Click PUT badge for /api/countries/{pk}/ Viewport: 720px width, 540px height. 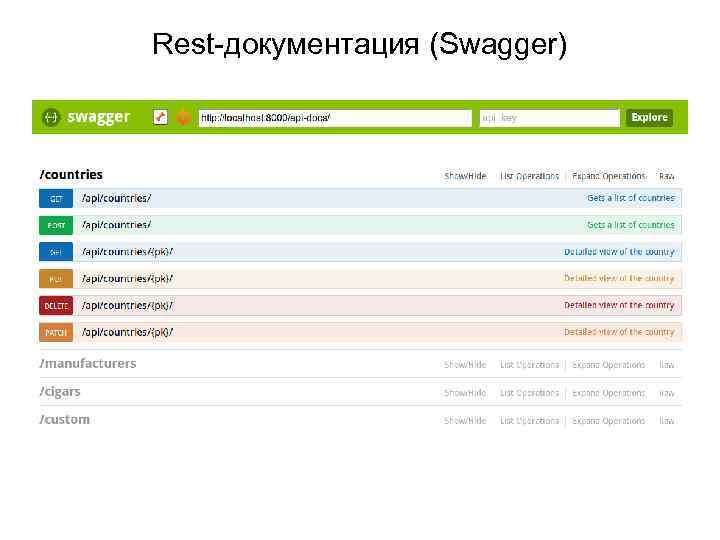tap(56, 279)
